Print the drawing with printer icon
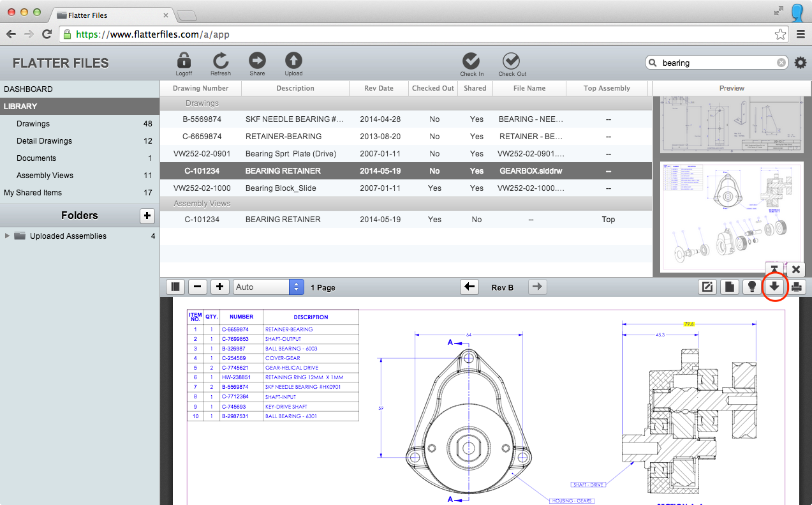Screen dimensions: 812x505 tap(797, 287)
